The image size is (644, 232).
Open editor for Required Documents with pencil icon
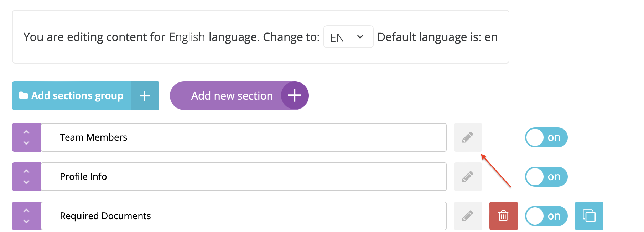468,216
